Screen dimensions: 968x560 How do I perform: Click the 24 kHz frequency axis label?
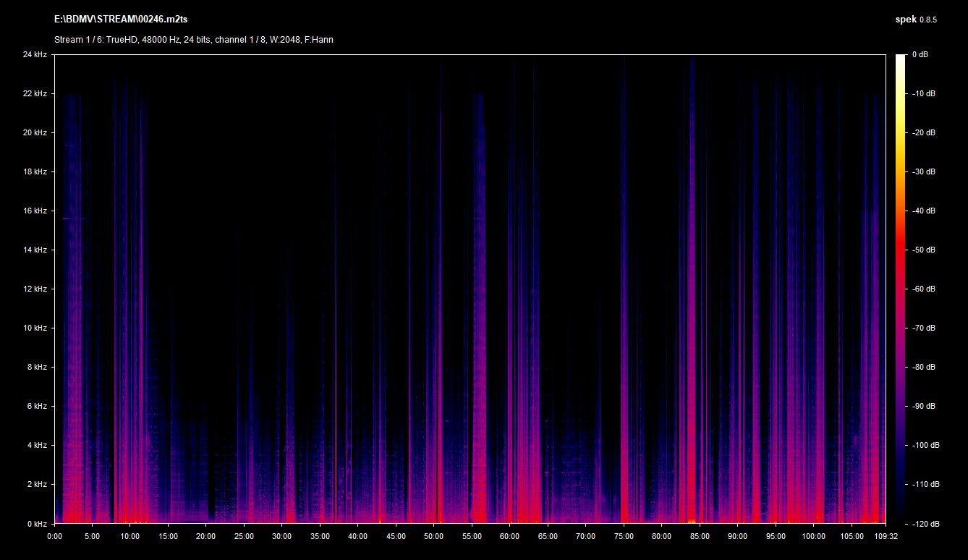pyautogui.click(x=35, y=55)
